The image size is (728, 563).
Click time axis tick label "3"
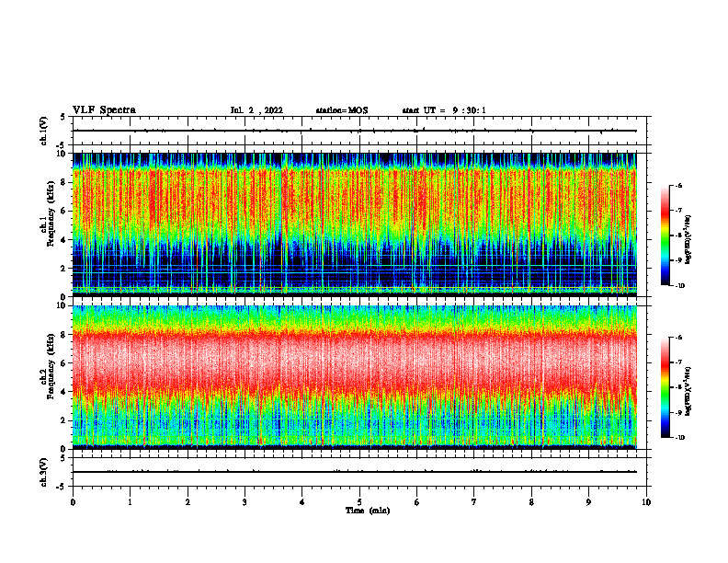(245, 502)
